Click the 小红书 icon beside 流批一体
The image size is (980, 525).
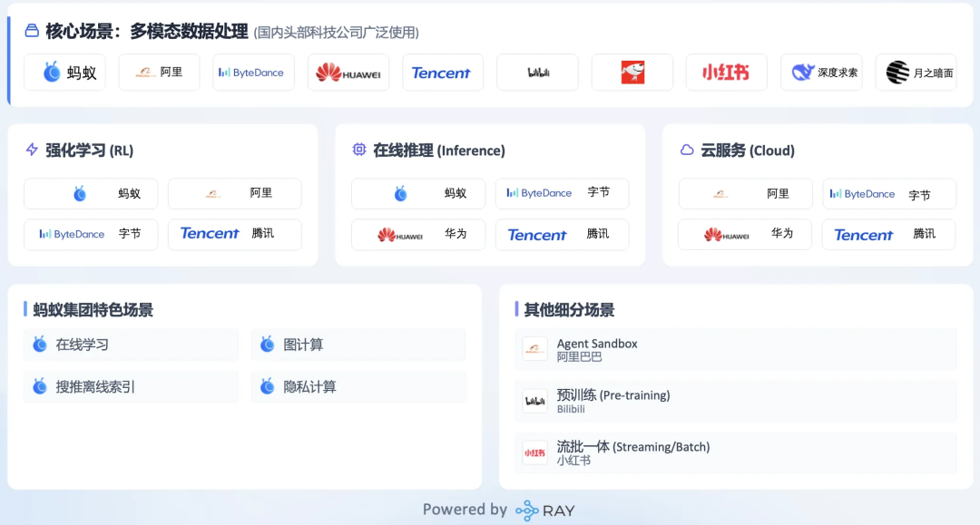pos(535,452)
